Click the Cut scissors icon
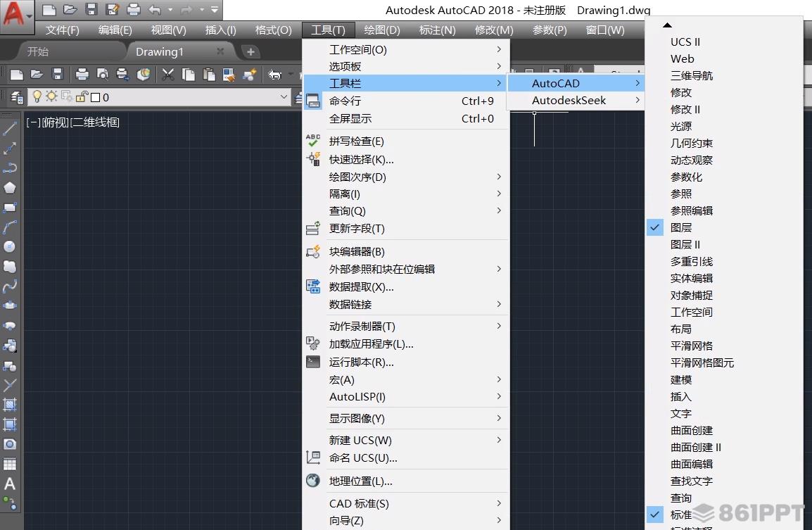Screen dimensions: 812x530 coord(167,74)
